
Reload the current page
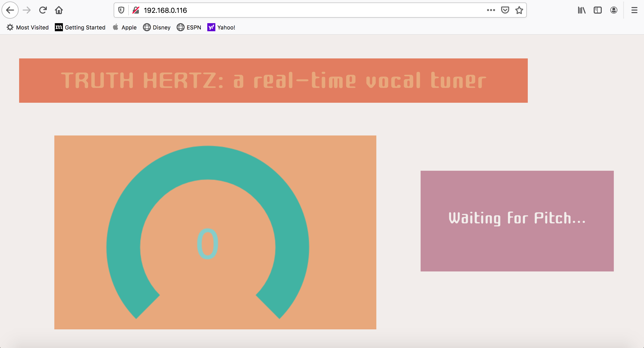(x=43, y=10)
